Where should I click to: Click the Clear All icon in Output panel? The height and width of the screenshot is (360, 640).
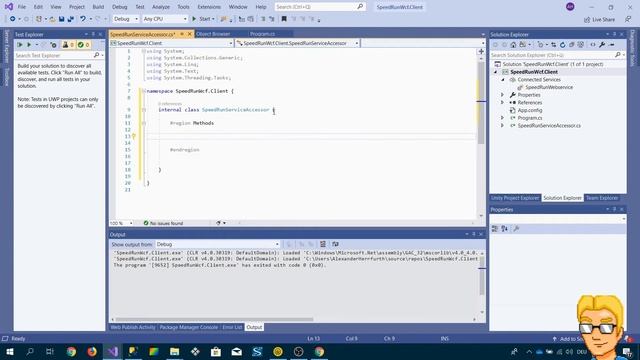[x=323, y=244]
